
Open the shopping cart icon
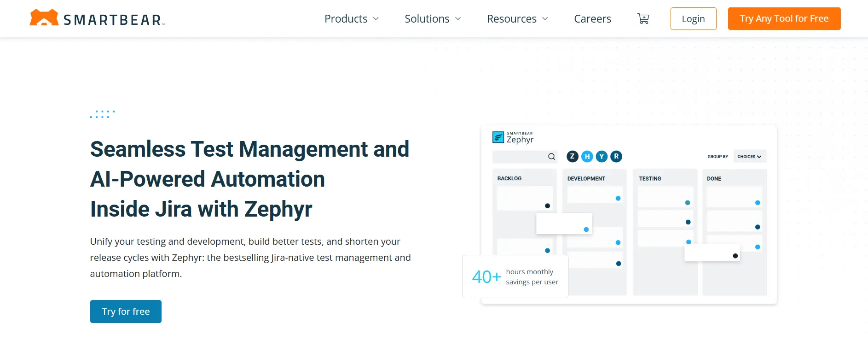click(643, 18)
